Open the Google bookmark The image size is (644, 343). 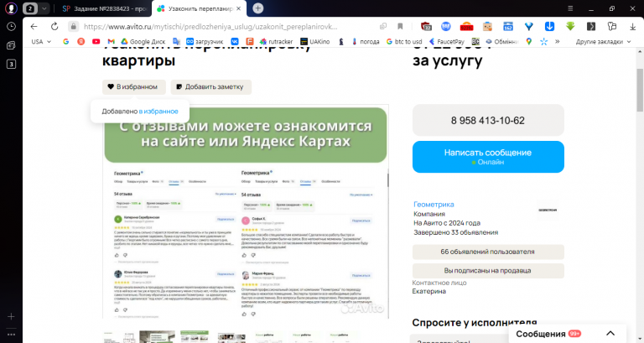point(65,41)
